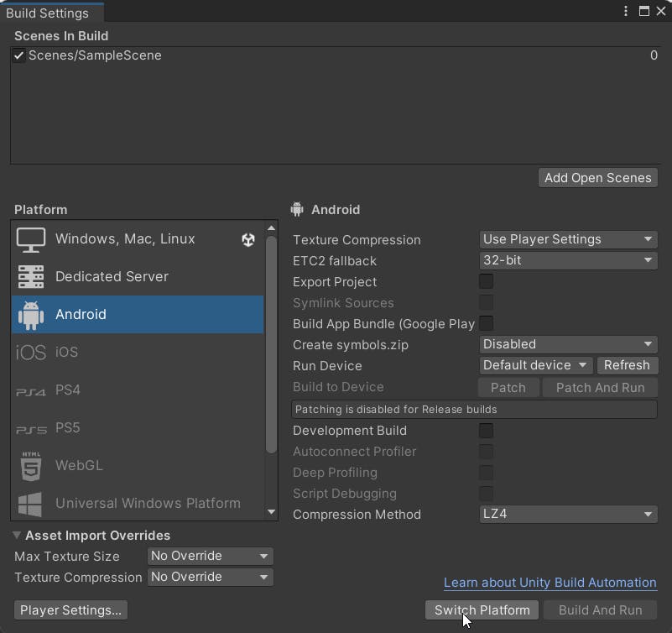This screenshot has height=633, width=672.
Task: Click the iOS platform icon
Action: [30, 353]
